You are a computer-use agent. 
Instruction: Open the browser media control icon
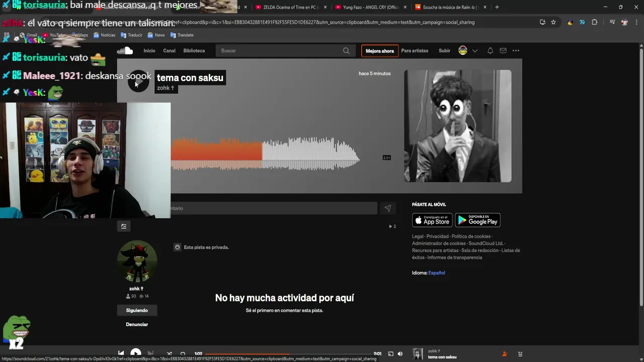612,22
